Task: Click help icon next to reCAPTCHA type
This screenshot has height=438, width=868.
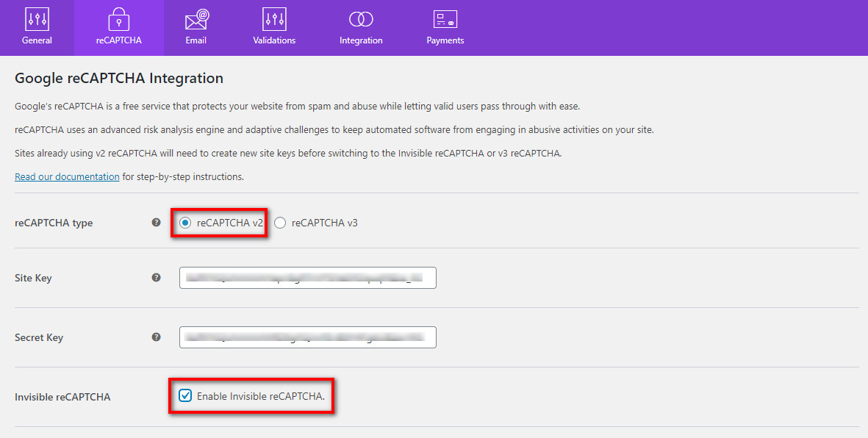Action: pyautogui.click(x=156, y=223)
